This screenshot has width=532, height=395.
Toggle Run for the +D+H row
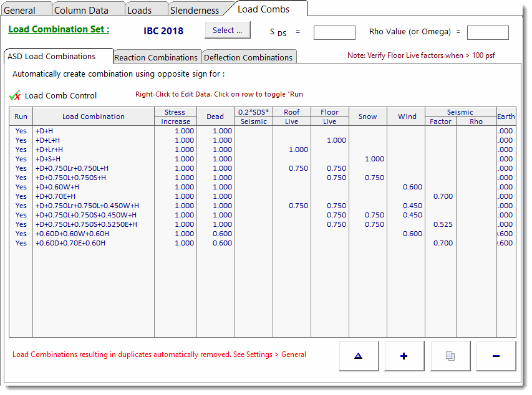tap(21, 131)
